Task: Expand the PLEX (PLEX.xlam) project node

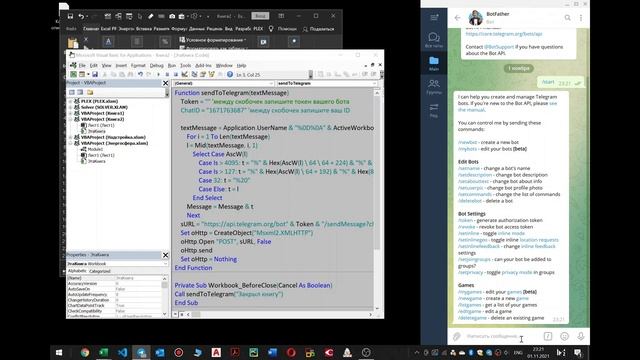Action: point(70,101)
